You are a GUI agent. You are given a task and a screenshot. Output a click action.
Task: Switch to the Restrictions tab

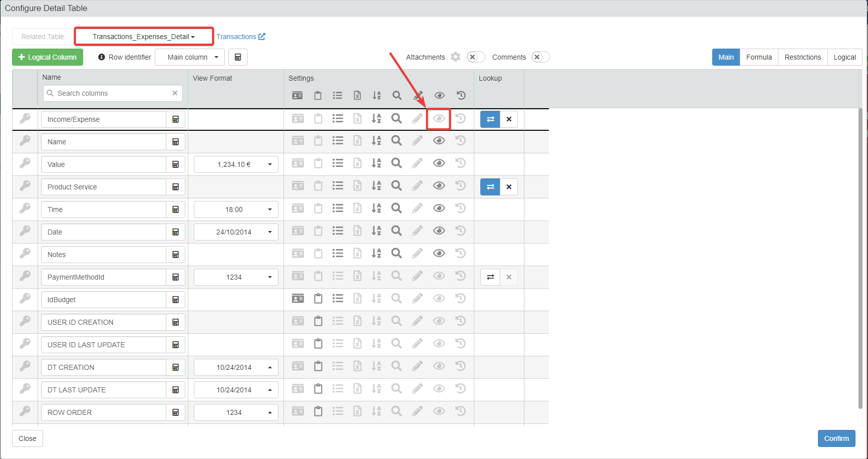(x=802, y=57)
